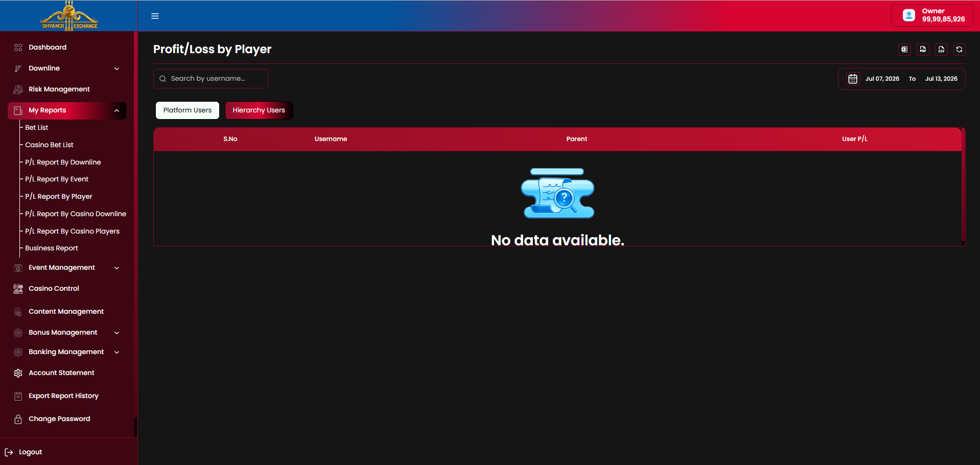Screen dimensions: 980x465
Task: Open Risk Management page
Action: [59, 89]
